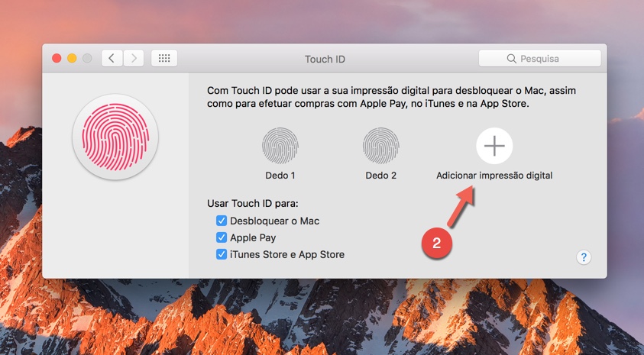Click the plus icon to add fingerprint
644x355 pixels.
(494, 146)
